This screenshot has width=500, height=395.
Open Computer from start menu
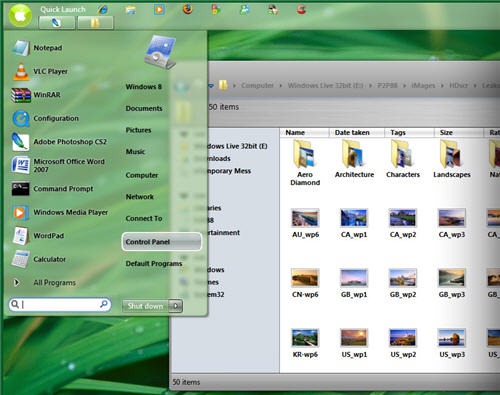[142, 175]
